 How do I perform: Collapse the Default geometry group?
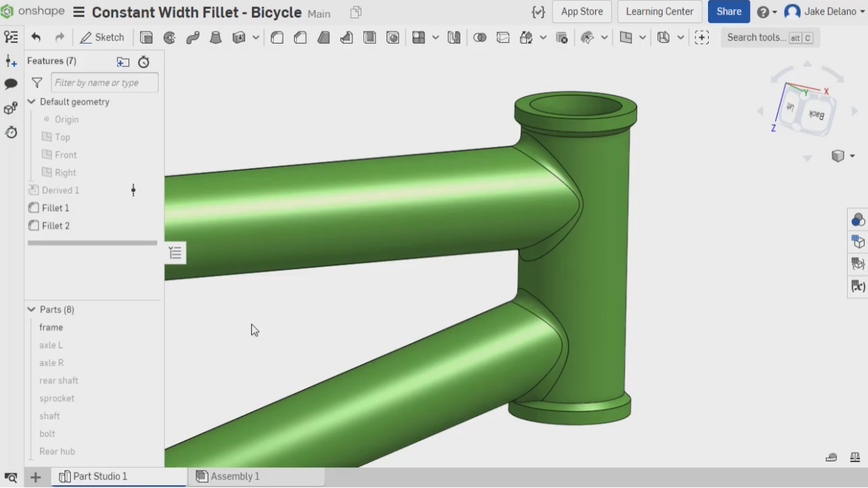click(x=32, y=102)
